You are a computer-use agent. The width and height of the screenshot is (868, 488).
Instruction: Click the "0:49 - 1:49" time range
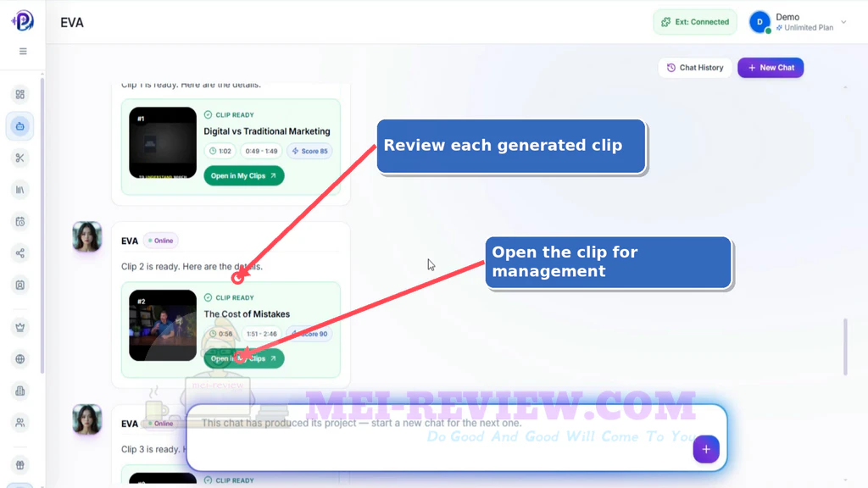[x=261, y=151]
